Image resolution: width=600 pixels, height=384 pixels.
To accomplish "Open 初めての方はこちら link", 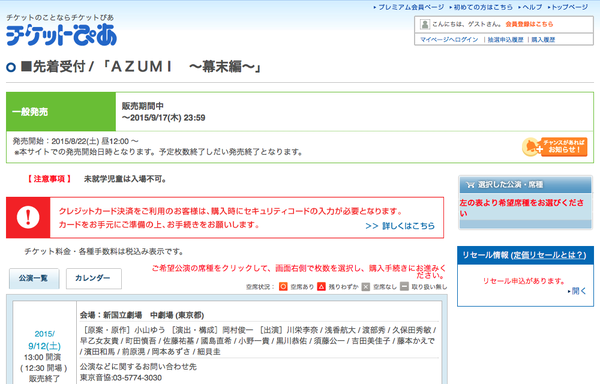I will point(483,7).
